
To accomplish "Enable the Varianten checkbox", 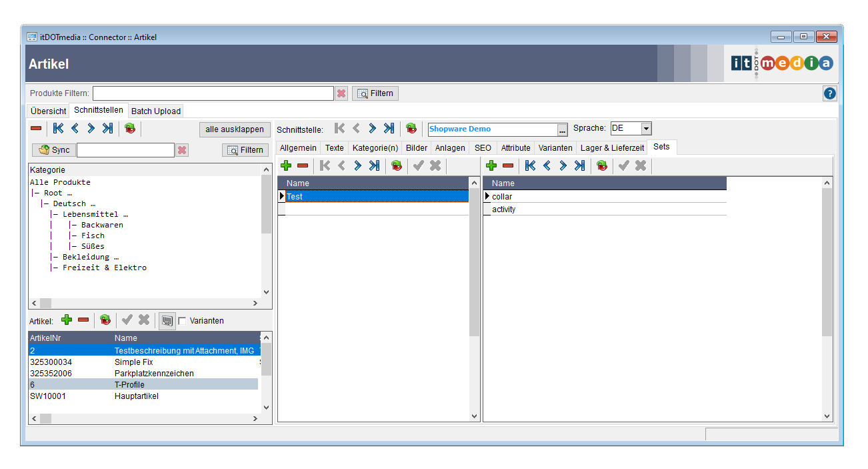I will tap(182, 321).
